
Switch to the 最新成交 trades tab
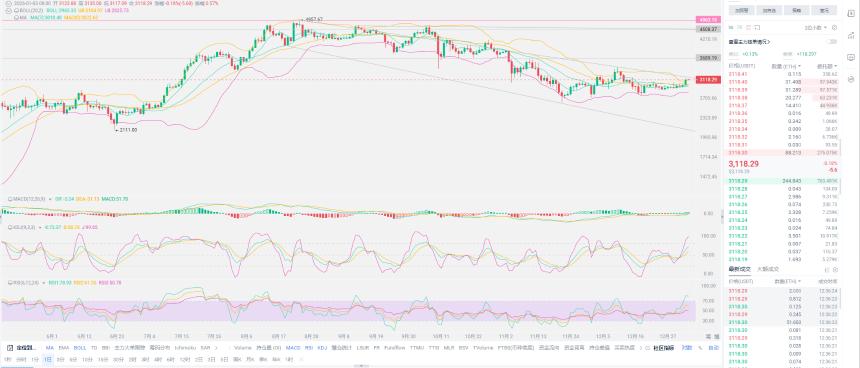click(740, 269)
